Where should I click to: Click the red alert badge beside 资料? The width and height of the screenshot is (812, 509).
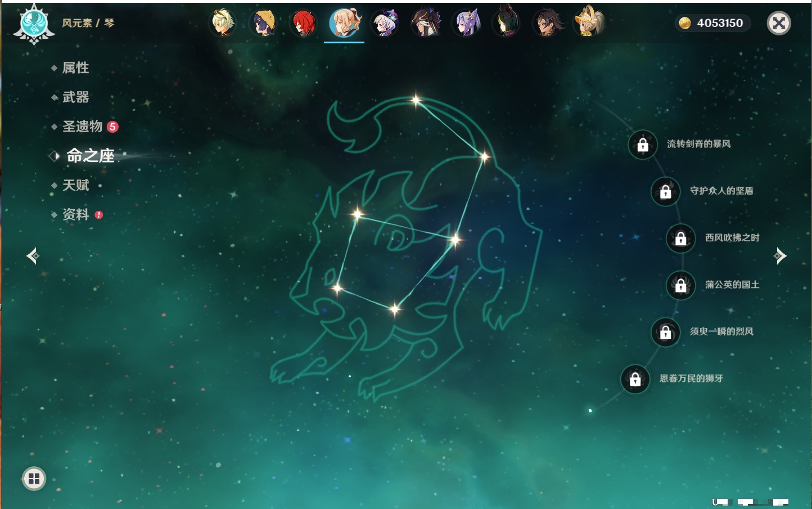(x=99, y=215)
